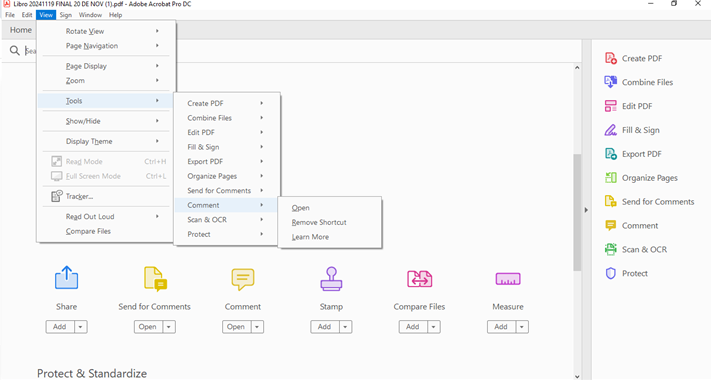Click Add button under Stamp

coord(324,327)
